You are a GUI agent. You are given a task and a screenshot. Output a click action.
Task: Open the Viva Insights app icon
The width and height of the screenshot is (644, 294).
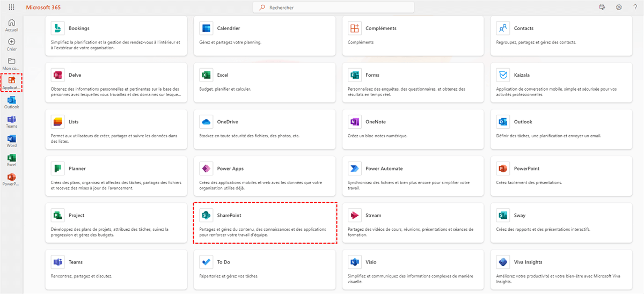502,262
